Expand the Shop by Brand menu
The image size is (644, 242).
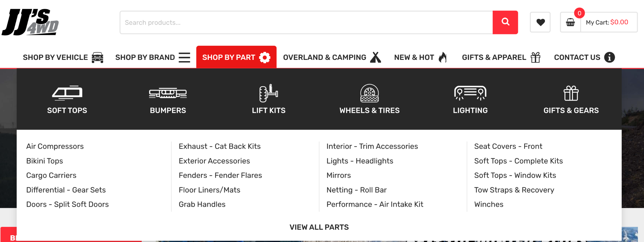[x=153, y=57]
